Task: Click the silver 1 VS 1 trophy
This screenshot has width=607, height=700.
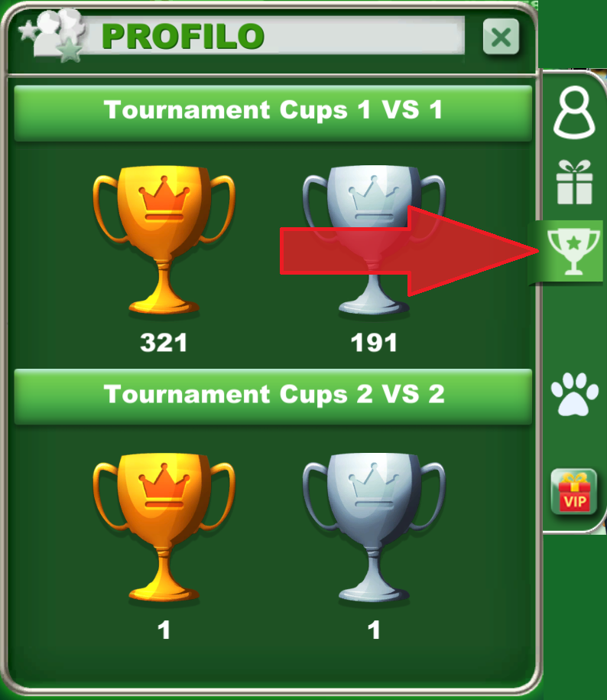Action: (x=374, y=239)
